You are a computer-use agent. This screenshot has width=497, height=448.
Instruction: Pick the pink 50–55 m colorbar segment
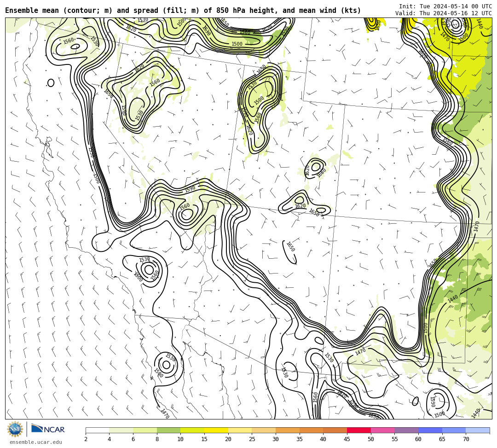[x=382, y=430]
